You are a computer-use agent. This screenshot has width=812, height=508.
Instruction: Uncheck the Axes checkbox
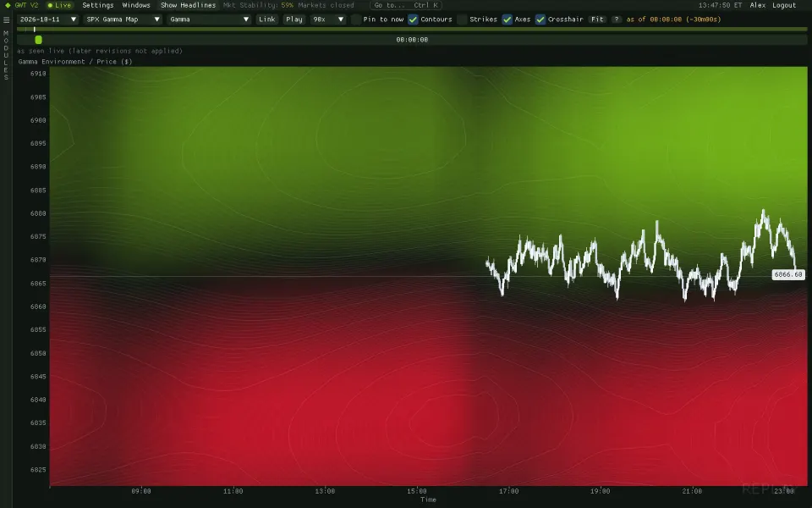point(507,19)
